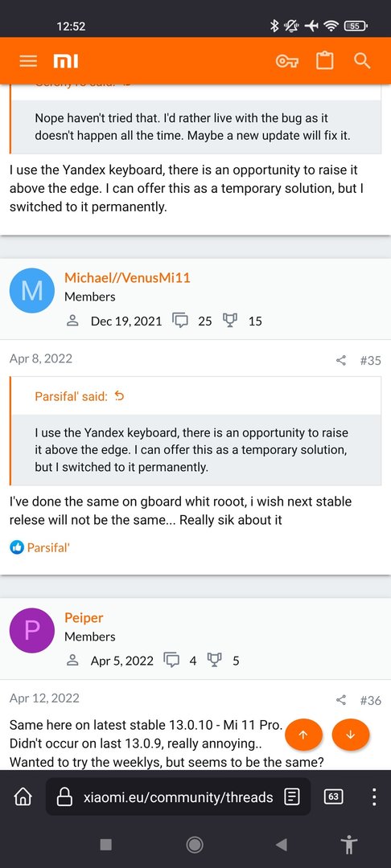Open Michael//VenusMi11 profile link
Image resolution: width=391 pixels, height=868 pixels.
click(x=127, y=278)
